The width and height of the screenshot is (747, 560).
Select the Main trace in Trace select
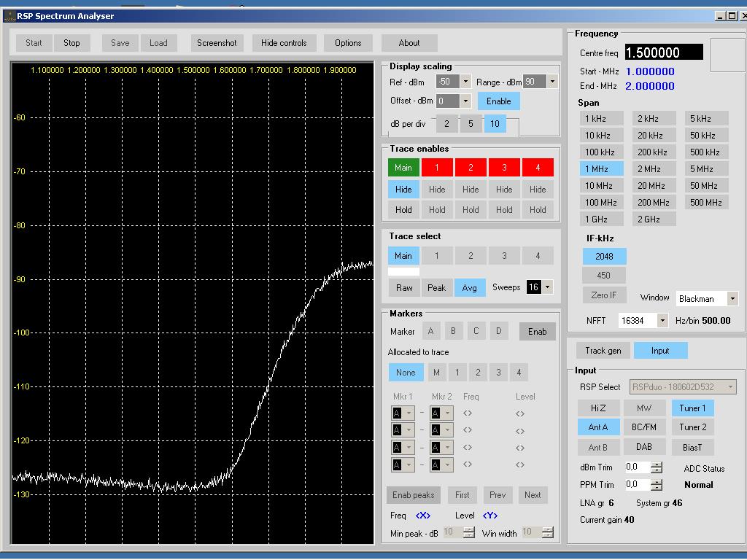pos(403,256)
